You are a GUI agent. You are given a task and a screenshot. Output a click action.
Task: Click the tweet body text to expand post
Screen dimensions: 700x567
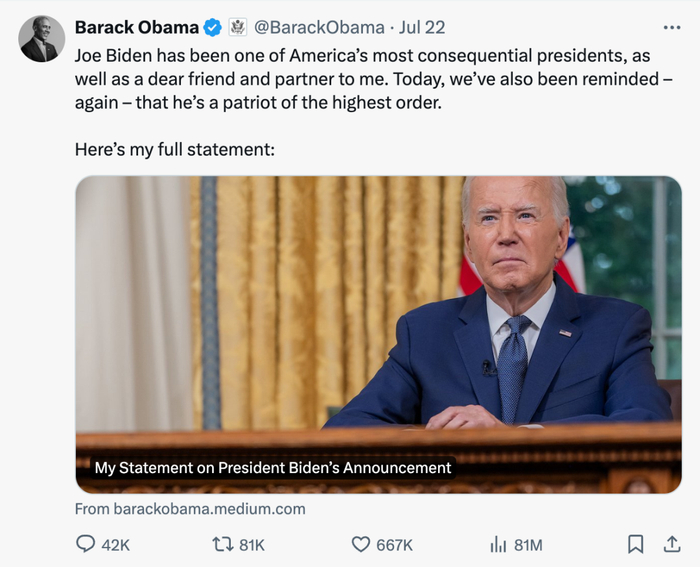point(370,80)
